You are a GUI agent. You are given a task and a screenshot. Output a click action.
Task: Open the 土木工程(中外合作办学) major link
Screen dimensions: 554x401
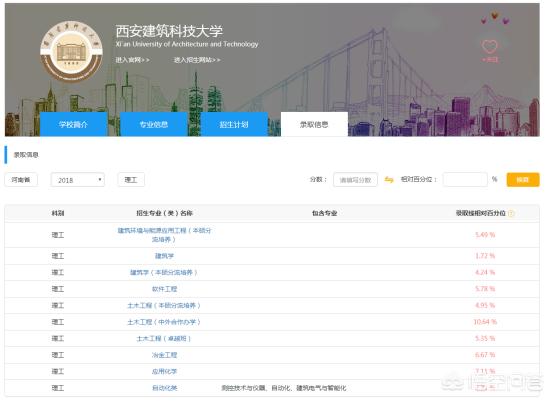pos(164,322)
